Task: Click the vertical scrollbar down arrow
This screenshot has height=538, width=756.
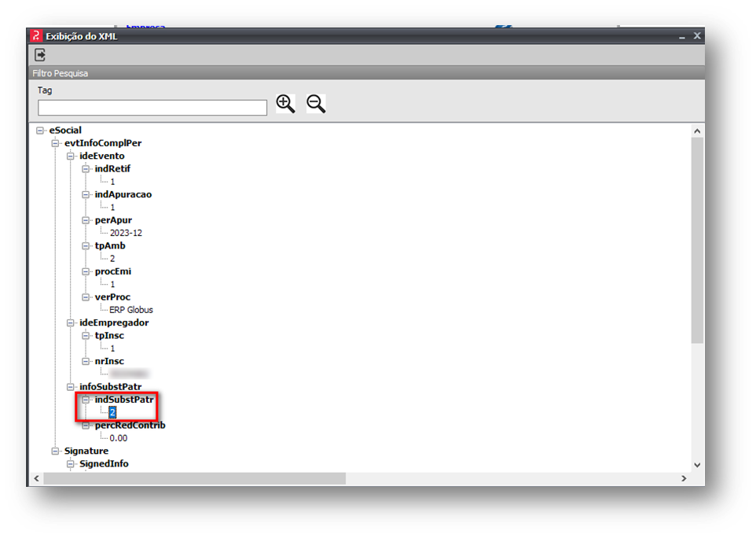Action: (x=697, y=465)
